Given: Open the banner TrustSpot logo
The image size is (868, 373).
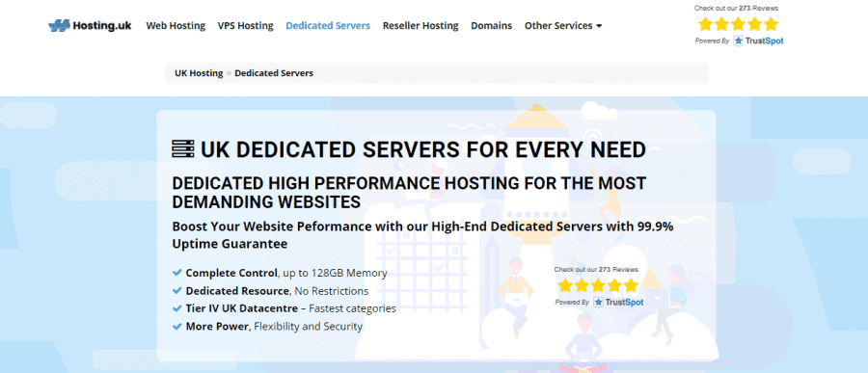Looking at the screenshot, I should tap(618, 303).
